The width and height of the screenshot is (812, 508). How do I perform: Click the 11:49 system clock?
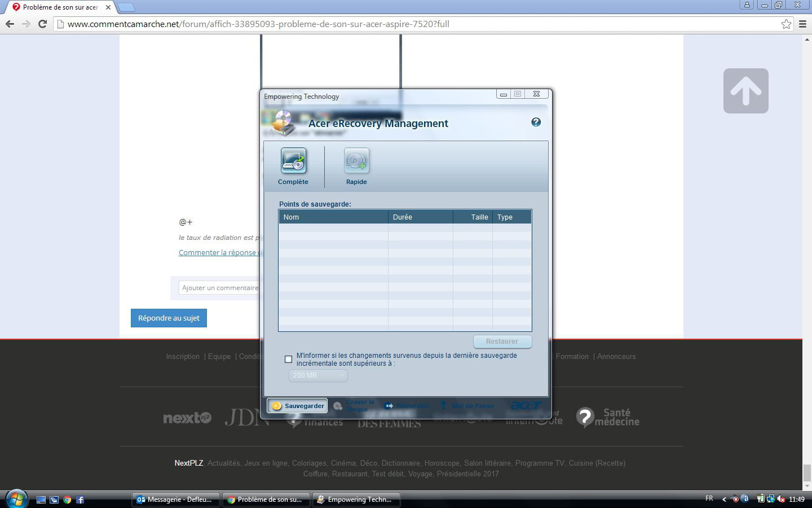797,500
